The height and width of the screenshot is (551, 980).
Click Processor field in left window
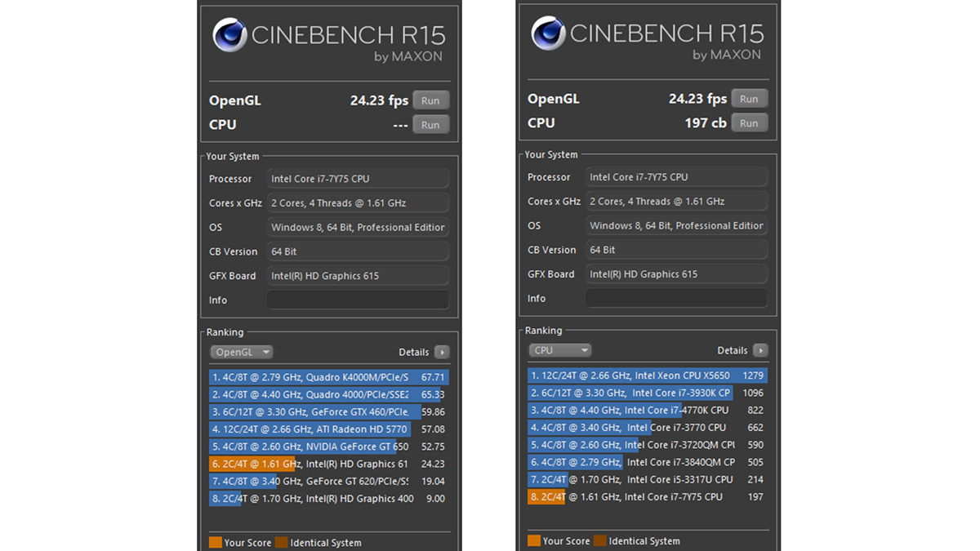[358, 179]
